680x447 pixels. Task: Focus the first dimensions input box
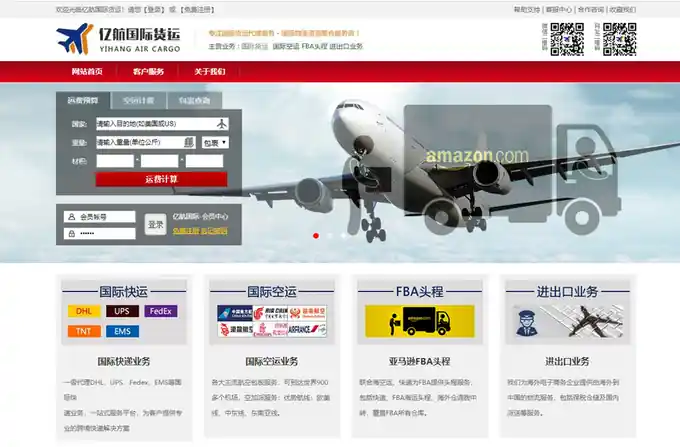(115, 161)
